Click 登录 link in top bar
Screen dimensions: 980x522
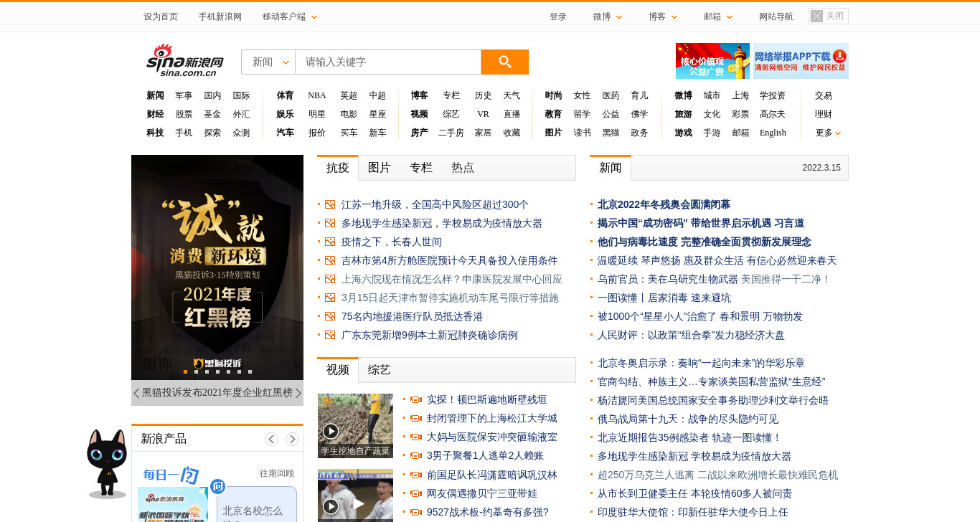[x=558, y=16]
